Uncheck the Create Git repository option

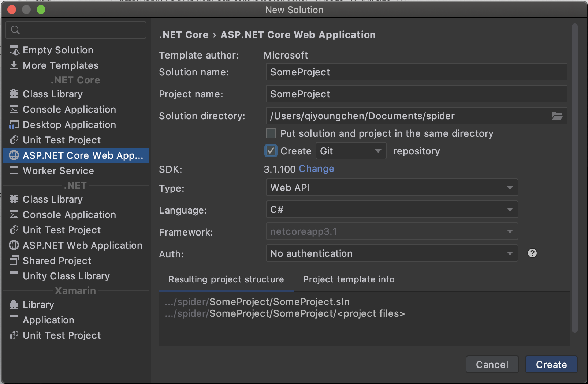coord(271,151)
